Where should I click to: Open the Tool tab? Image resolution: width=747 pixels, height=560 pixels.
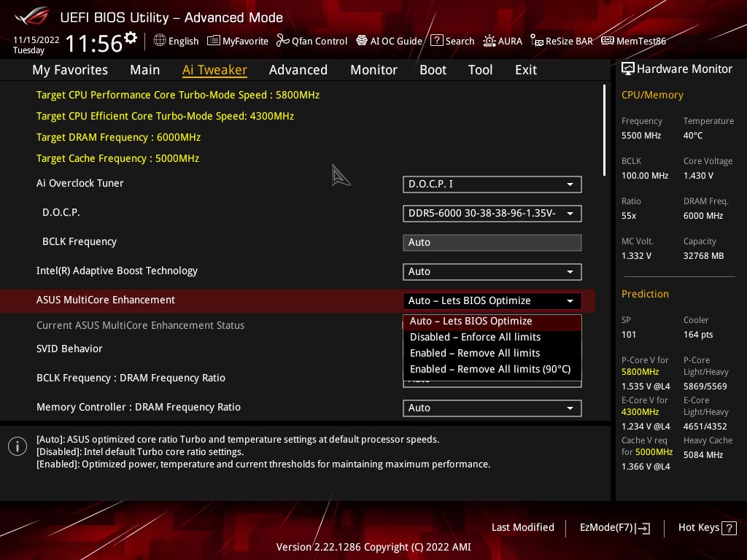[x=480, y=70]
